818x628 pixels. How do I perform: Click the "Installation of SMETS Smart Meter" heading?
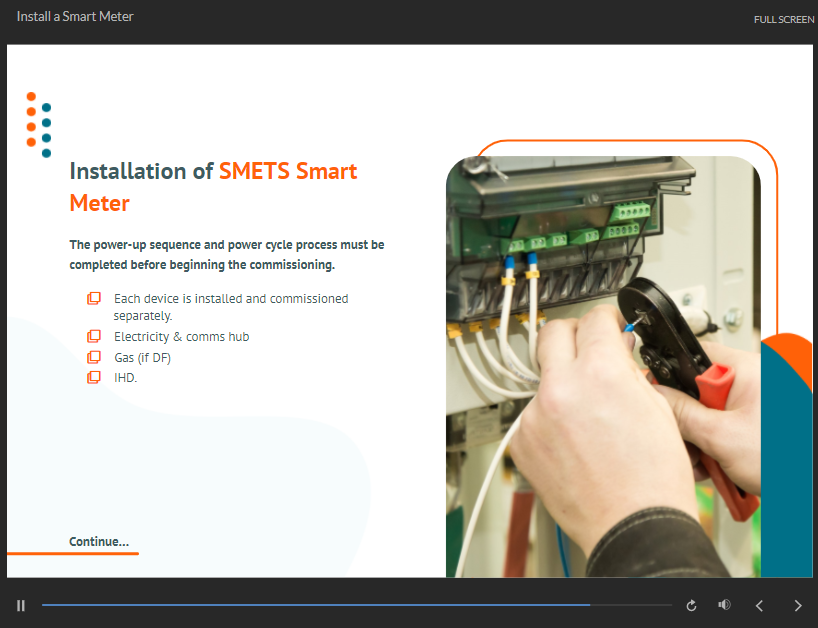click(x=213, y=187)
